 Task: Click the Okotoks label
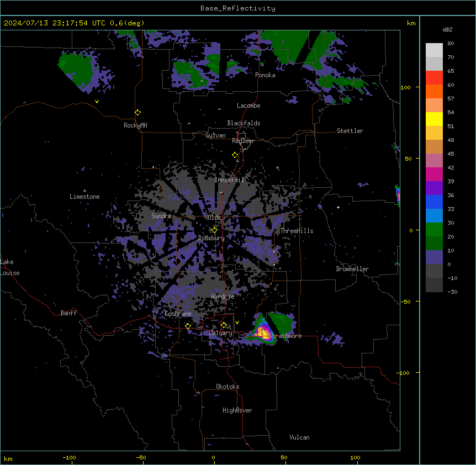point(228,387)
